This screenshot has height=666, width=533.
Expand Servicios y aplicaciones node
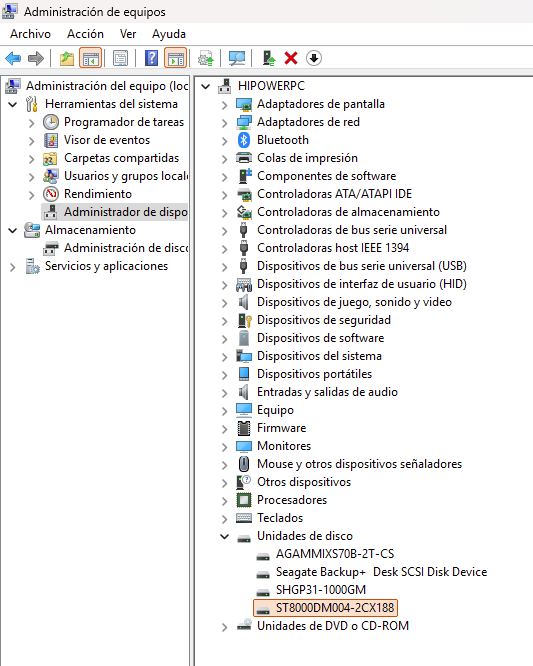pos(13,267)
